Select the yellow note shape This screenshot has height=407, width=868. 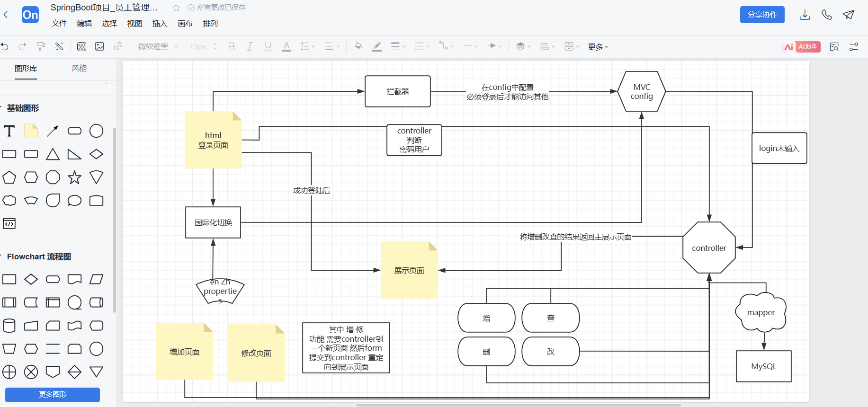pos(31,131)
